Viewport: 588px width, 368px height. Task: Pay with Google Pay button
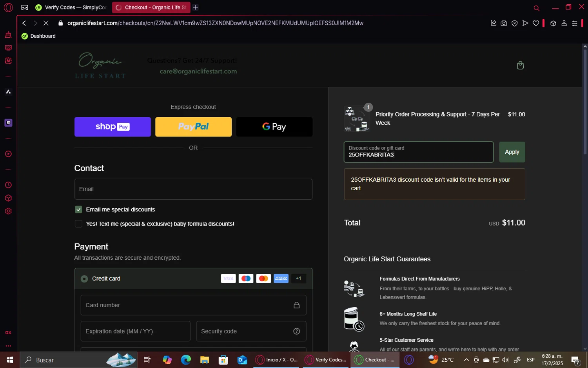tap(274, 127)
